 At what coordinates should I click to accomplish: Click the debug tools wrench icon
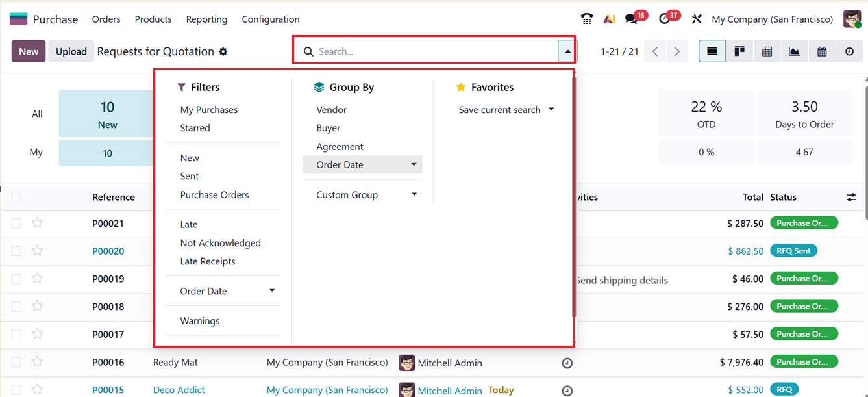coord(697,19)
